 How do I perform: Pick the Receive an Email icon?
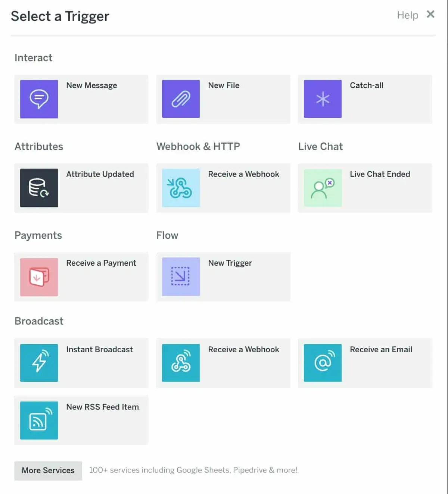pyautogui.click(x=323, y=363)
